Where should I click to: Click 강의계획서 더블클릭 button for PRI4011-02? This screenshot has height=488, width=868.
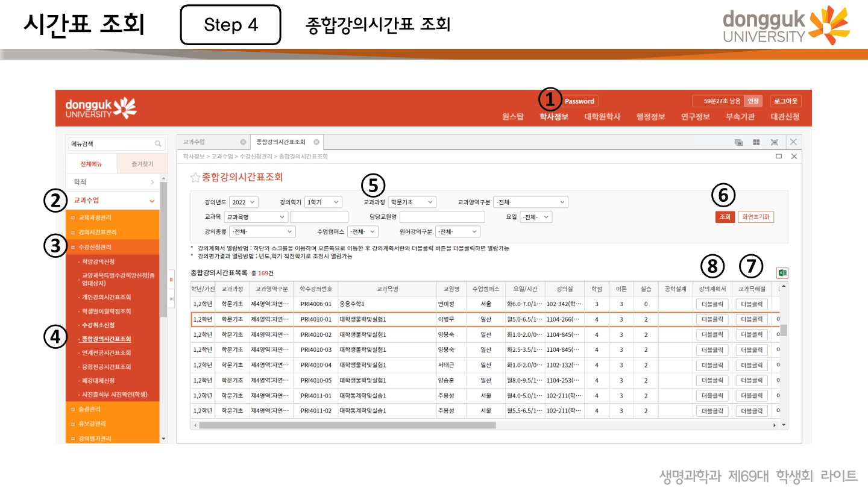coord(712,411)
